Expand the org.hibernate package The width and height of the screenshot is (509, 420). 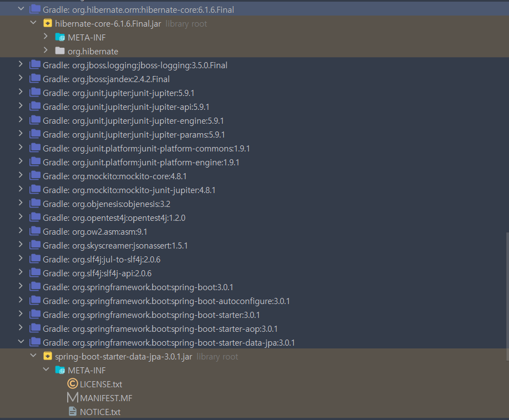click(46, 50)
